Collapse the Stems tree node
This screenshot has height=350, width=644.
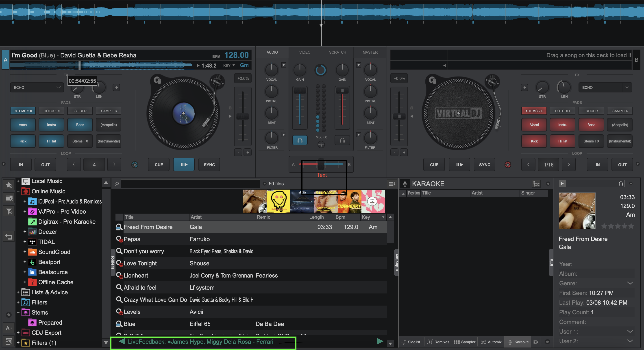point(18,312)
